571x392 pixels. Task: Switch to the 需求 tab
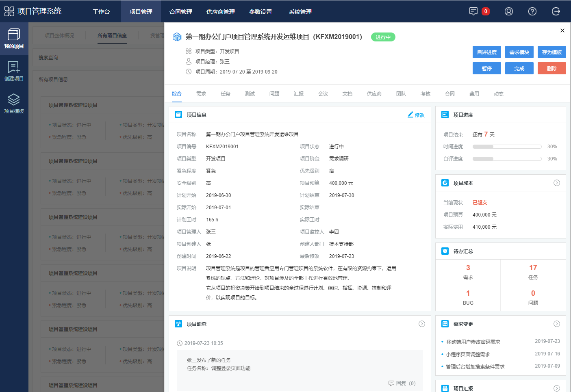[201, 93]
